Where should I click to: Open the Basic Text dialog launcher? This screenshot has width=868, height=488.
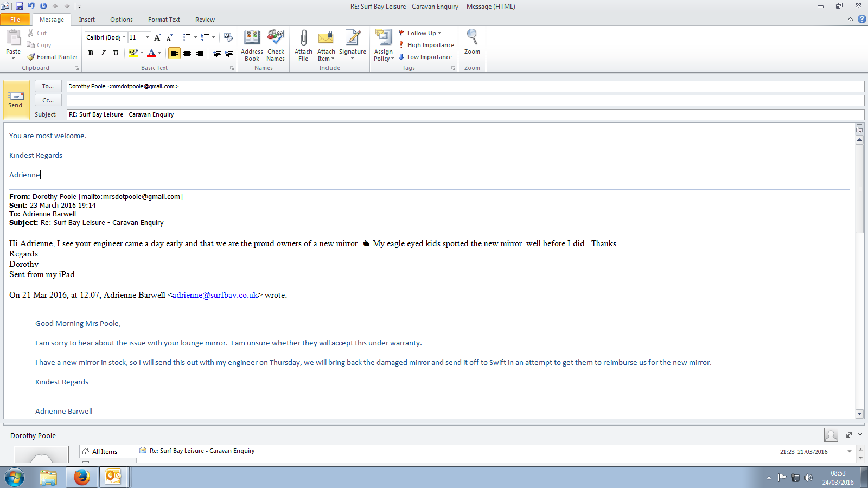232,68
